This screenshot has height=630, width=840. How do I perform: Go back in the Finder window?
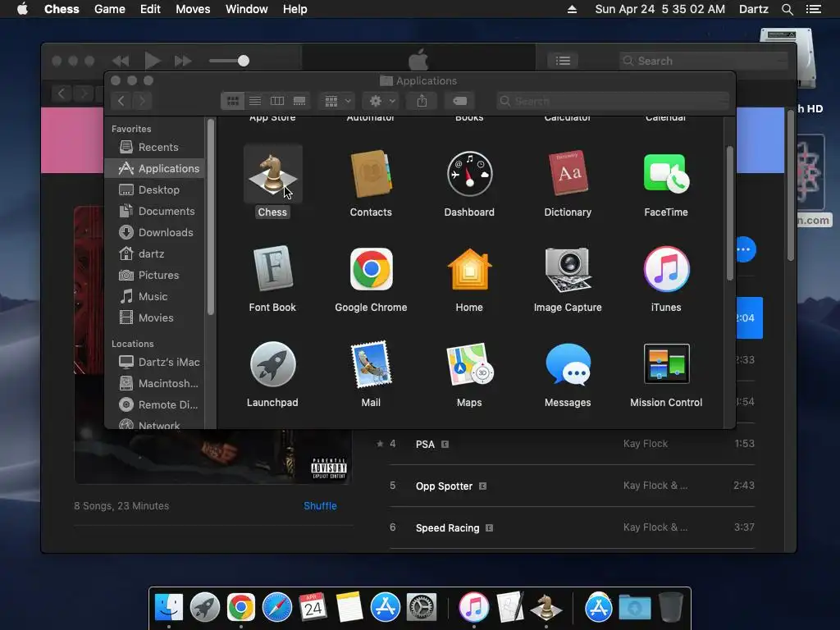click(x=121, y=101)
